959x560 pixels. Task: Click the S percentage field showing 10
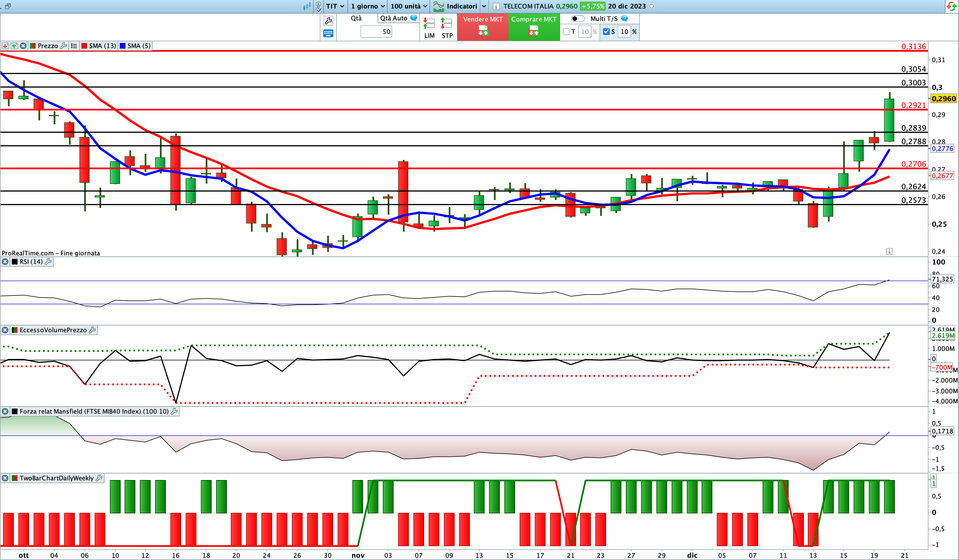coord(624,32)
